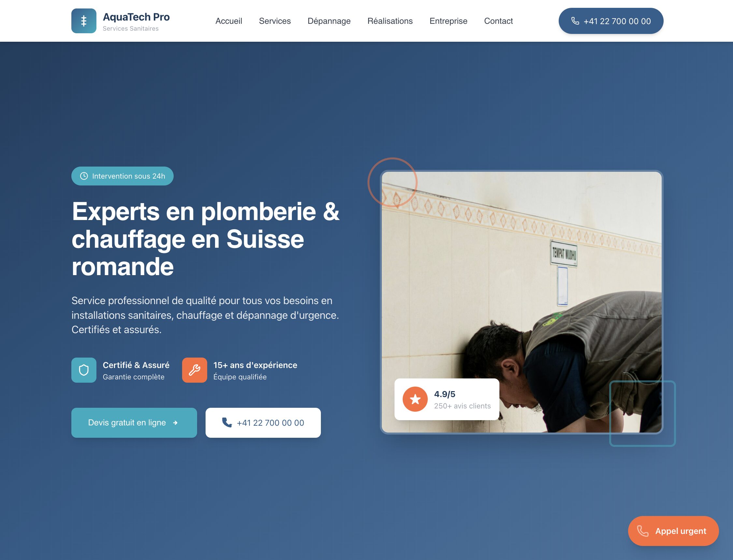Call via the Appel urgent button

pyautogui.click(x=673, y=531)
